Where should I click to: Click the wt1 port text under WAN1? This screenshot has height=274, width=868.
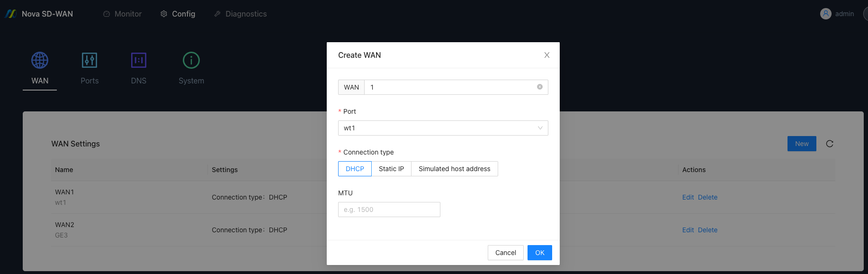click(x=61, y=202)
